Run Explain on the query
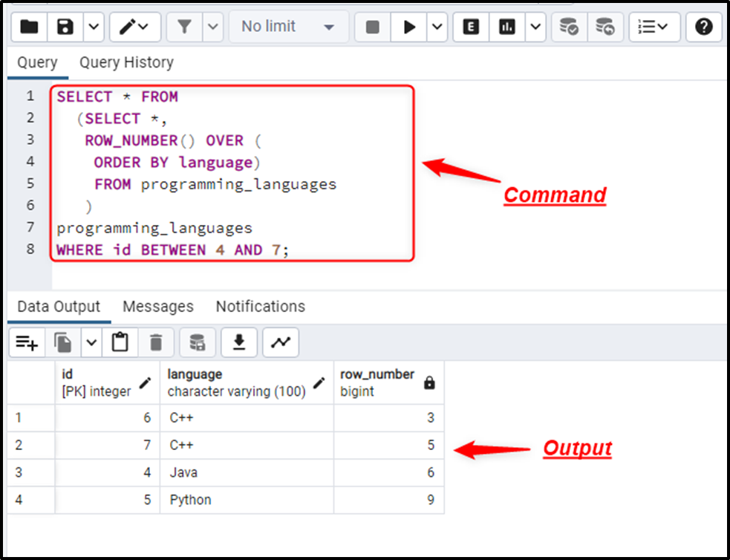The height and width of the screenshot is (560, 730). click(471, 27)
